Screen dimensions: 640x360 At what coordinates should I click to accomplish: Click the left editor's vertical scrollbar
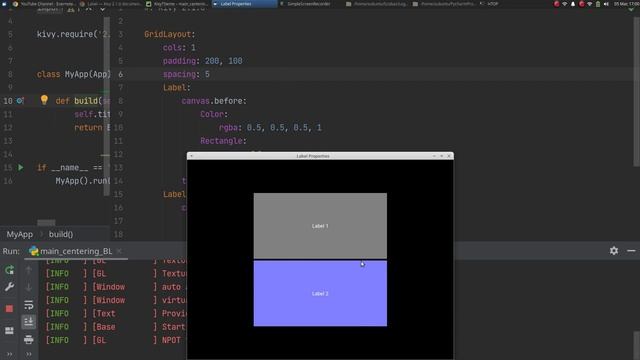(107, 106)
